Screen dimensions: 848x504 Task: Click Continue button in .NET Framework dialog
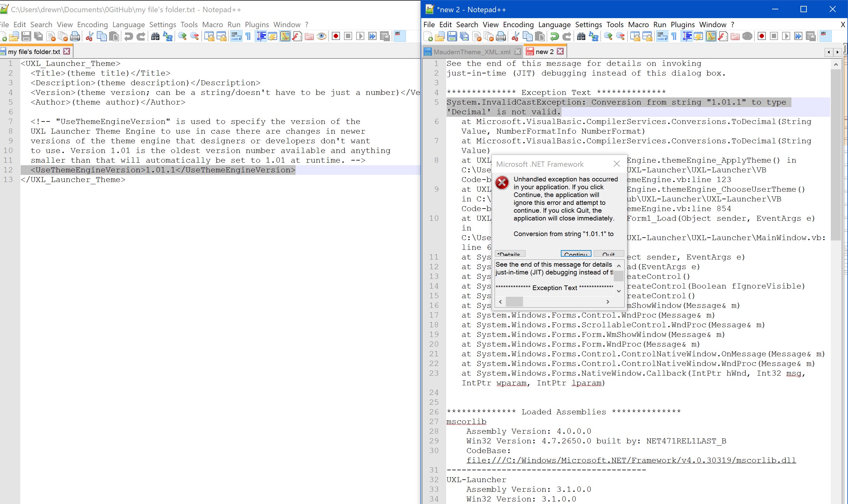point(576,254)
